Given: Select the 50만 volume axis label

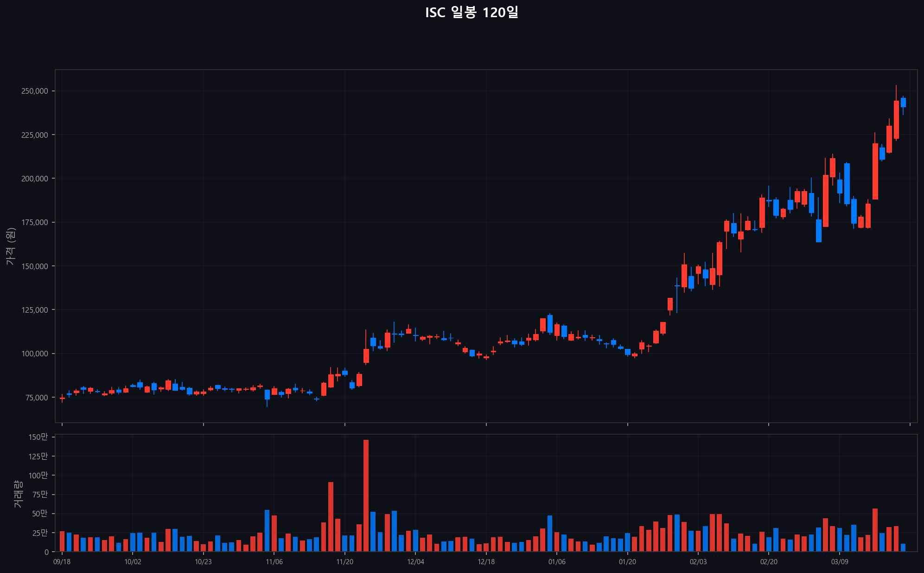Looking at the screenshot, I should (39, 514).
